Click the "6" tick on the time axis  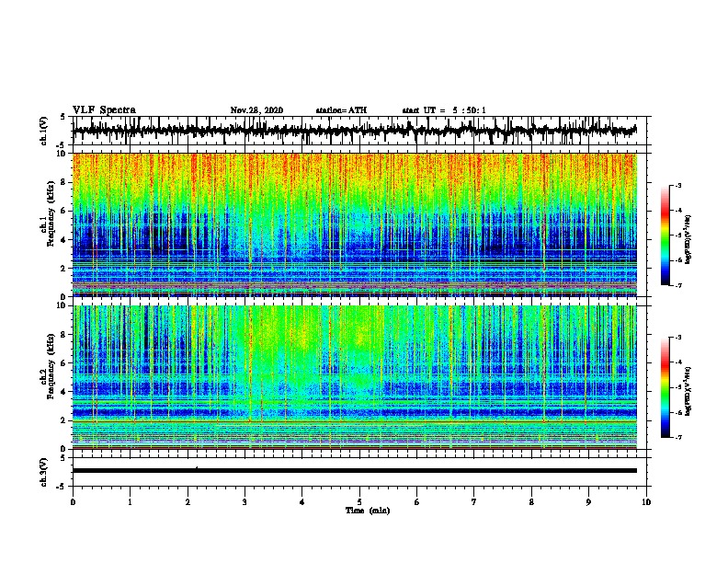coord(417,502)
